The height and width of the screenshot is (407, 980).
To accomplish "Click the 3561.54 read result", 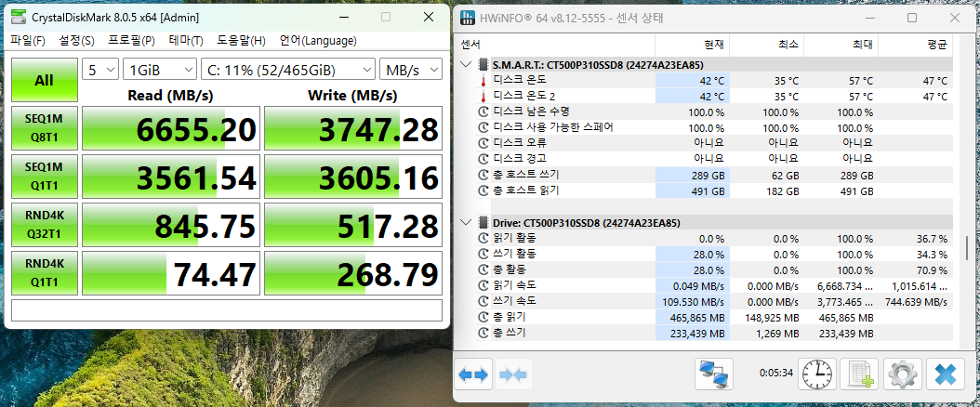I will (x=171, y=177).
